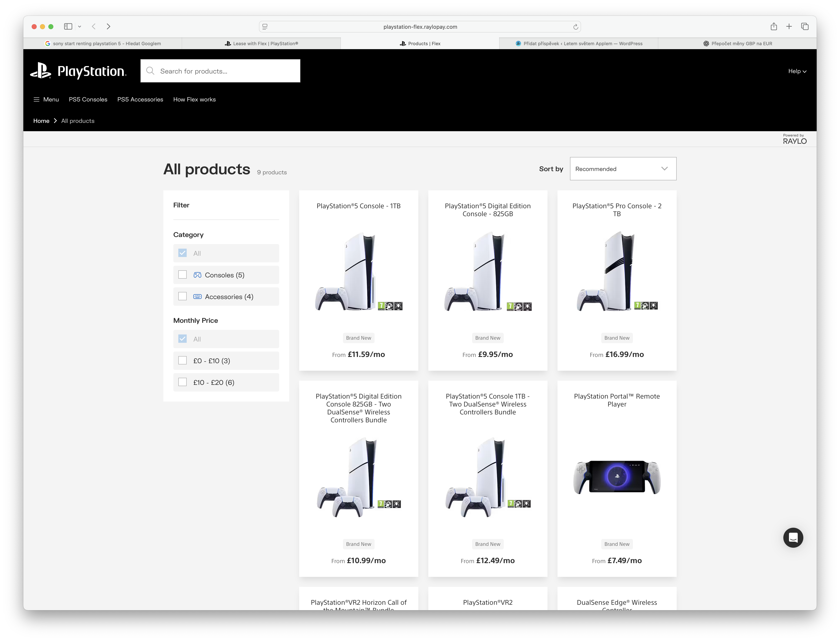Check the Consoles (5) category filter
This screenshot has width=840, height=641.
click(182, 275)
